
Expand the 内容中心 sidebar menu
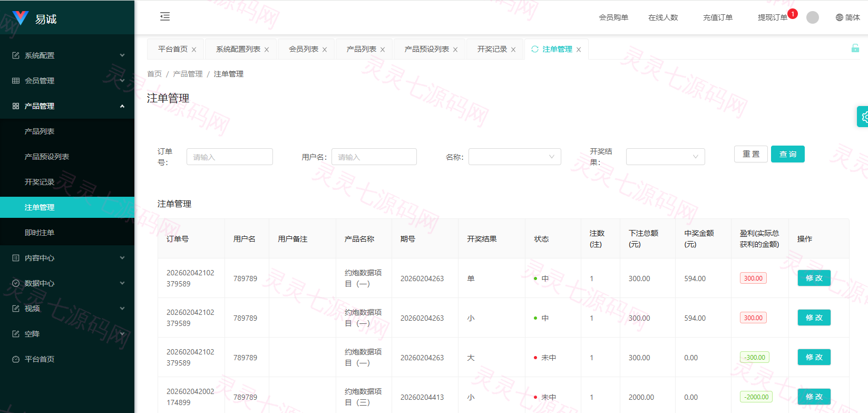tap(67, 258)
